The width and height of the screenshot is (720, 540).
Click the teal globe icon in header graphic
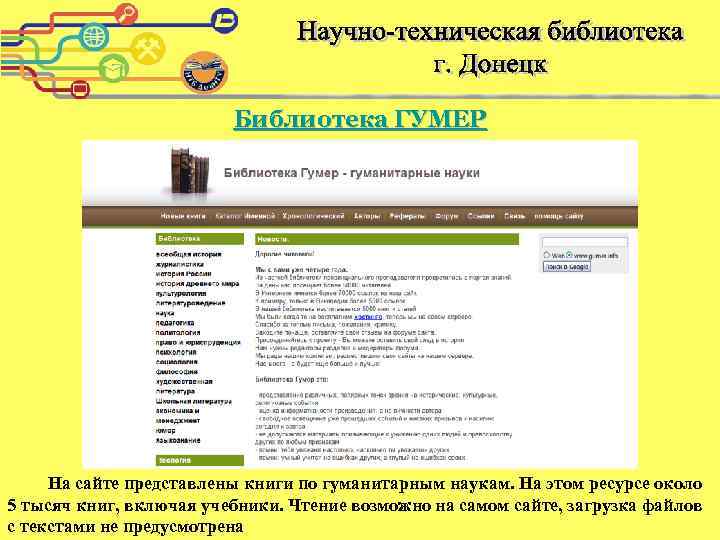coord(95,36)
